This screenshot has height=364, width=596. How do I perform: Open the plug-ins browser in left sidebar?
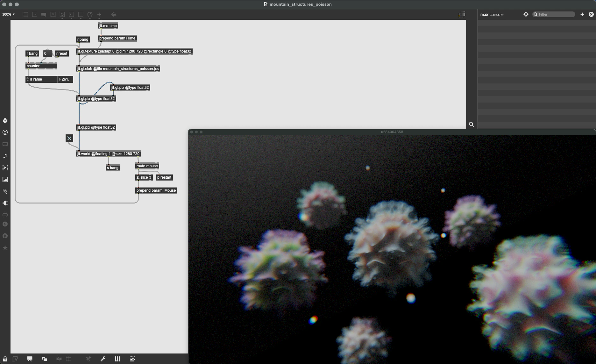tap(5, 203)
